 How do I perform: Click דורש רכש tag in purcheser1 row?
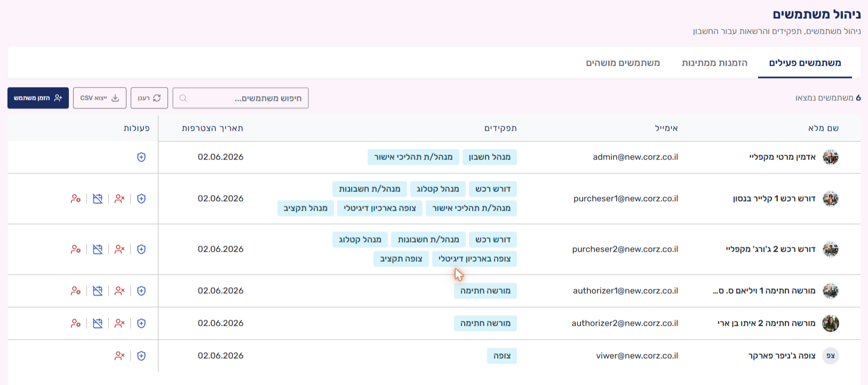tap(493, 189)
